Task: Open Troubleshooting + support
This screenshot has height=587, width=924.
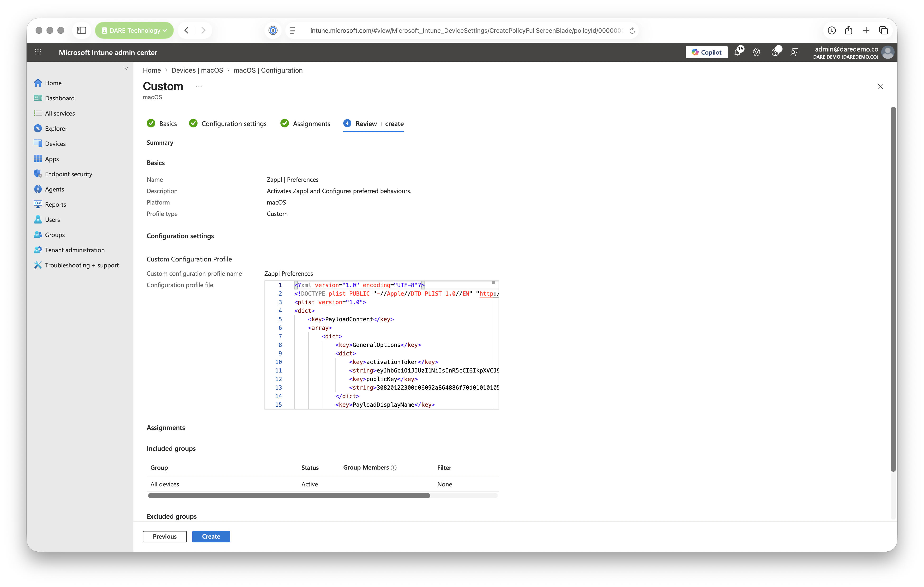Action: tap(82, 265)
